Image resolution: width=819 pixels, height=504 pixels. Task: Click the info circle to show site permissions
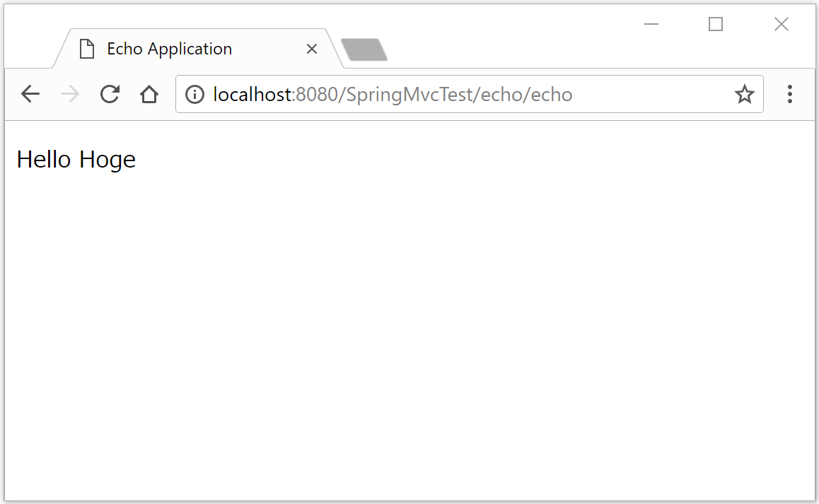click(x=194, y=93)
